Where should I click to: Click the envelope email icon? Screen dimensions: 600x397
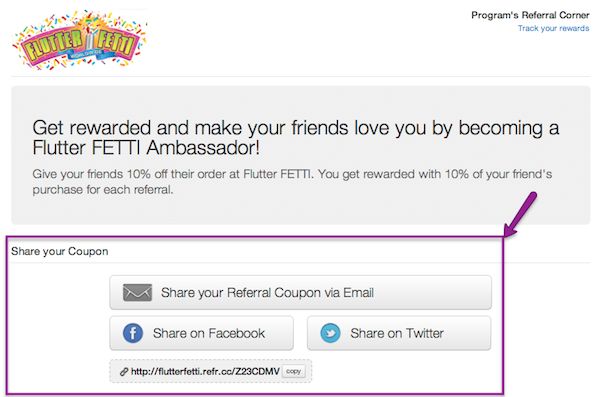[137, 292]
